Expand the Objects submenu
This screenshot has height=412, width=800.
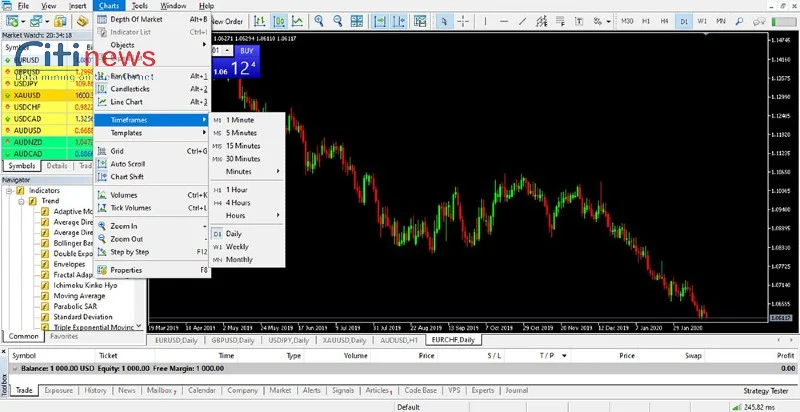(x=152, y=45)
